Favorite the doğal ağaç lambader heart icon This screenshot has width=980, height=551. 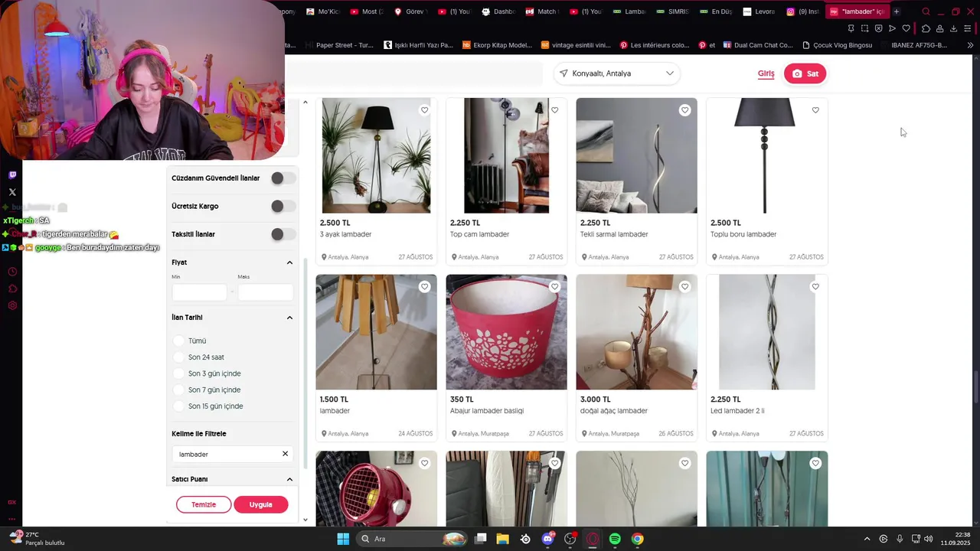click(x=684, y=286)
